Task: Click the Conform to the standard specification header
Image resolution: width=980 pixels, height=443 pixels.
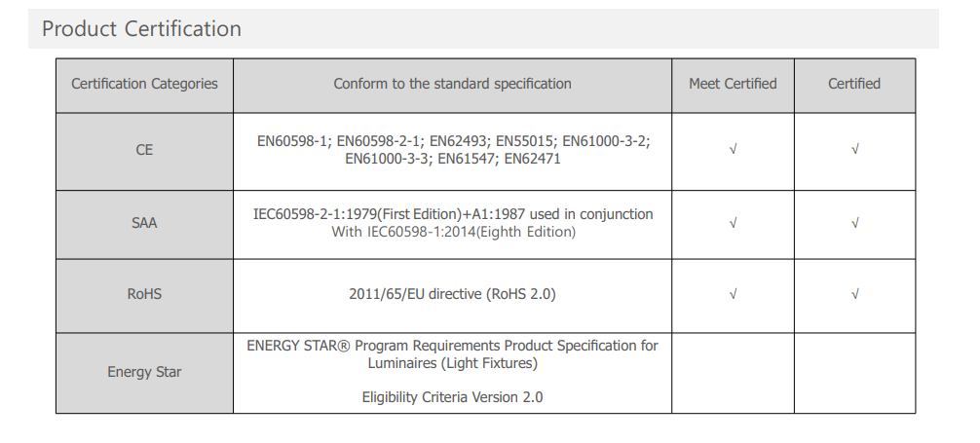Action: tap(453, 84)
